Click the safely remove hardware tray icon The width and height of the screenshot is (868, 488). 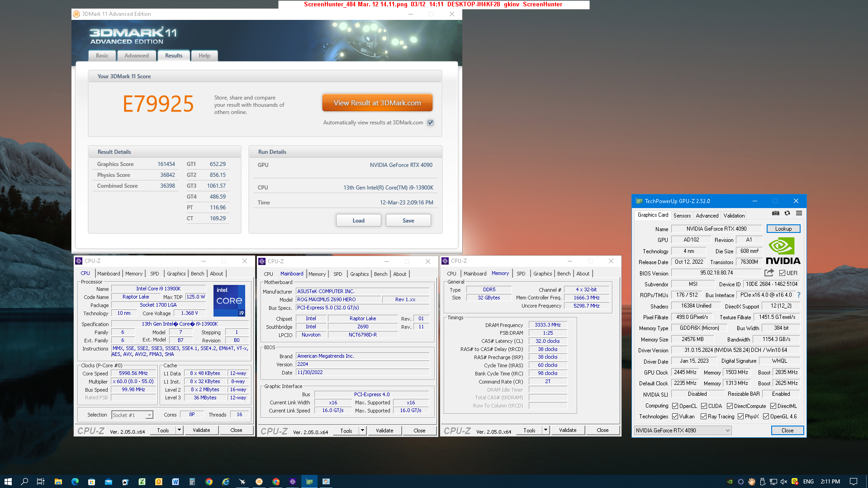click(x=762, y=482)
